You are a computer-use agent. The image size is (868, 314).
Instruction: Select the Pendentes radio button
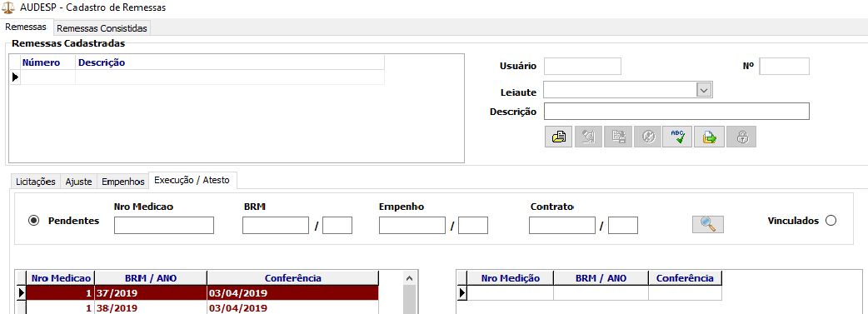(x=34, y=221)
